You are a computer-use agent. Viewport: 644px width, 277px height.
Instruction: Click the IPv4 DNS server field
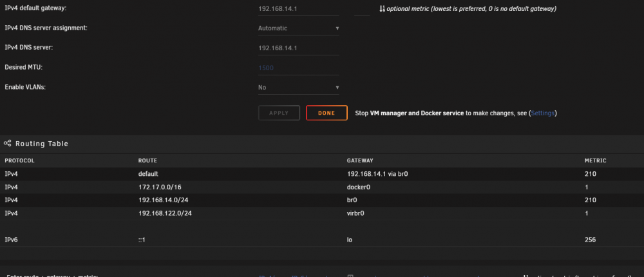click(x=299, y=48)
